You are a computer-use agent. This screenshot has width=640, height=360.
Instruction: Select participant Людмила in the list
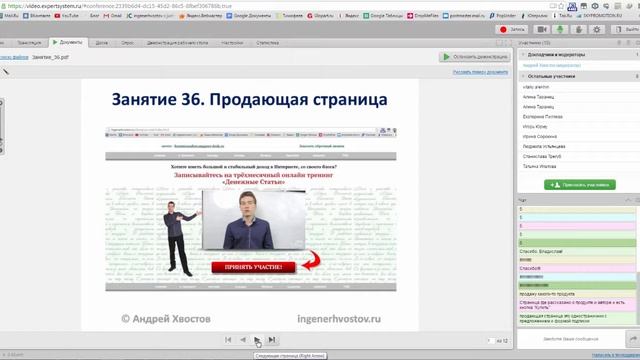point(544,146)
